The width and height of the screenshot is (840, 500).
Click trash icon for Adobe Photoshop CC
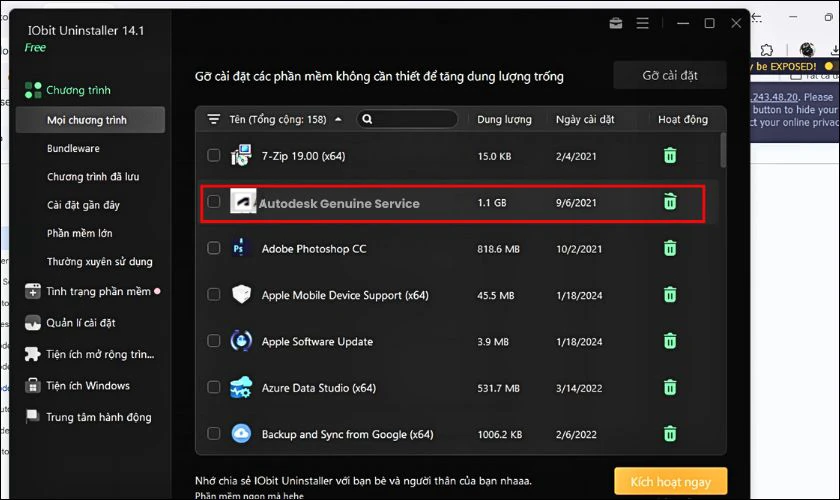click(x=670, y=248)
